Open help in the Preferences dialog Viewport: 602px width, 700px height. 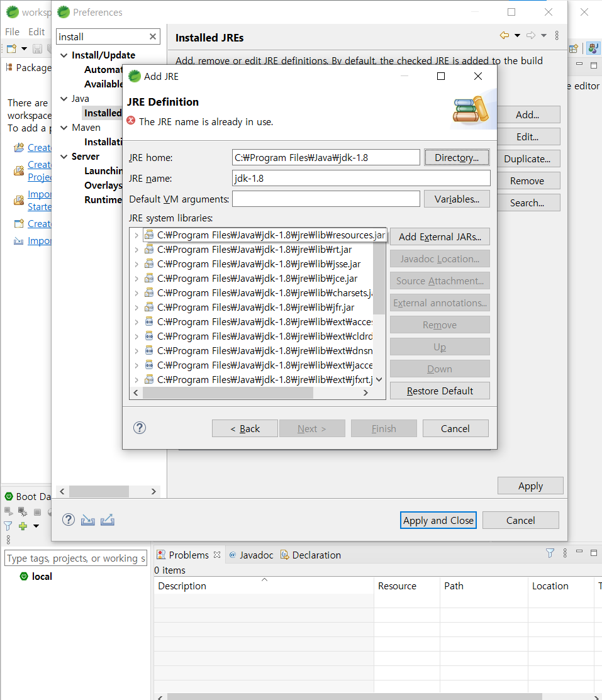coord(69,519)
